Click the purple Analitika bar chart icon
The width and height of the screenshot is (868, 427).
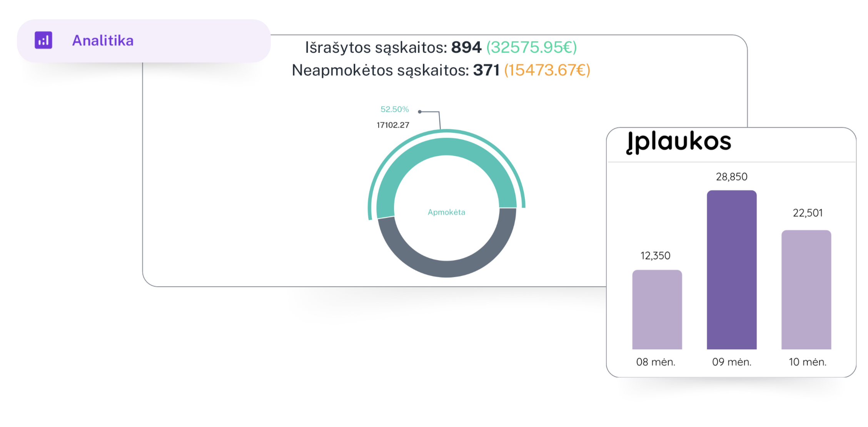point(43,40)
